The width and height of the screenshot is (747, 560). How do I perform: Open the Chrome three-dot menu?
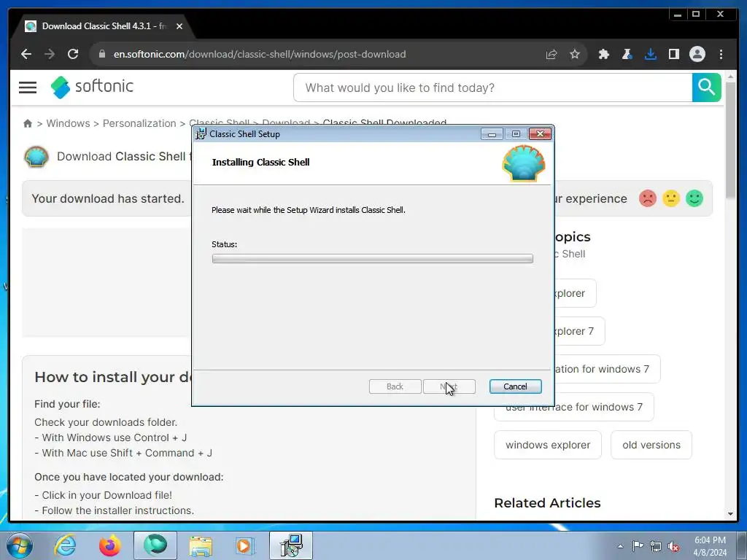721,54
